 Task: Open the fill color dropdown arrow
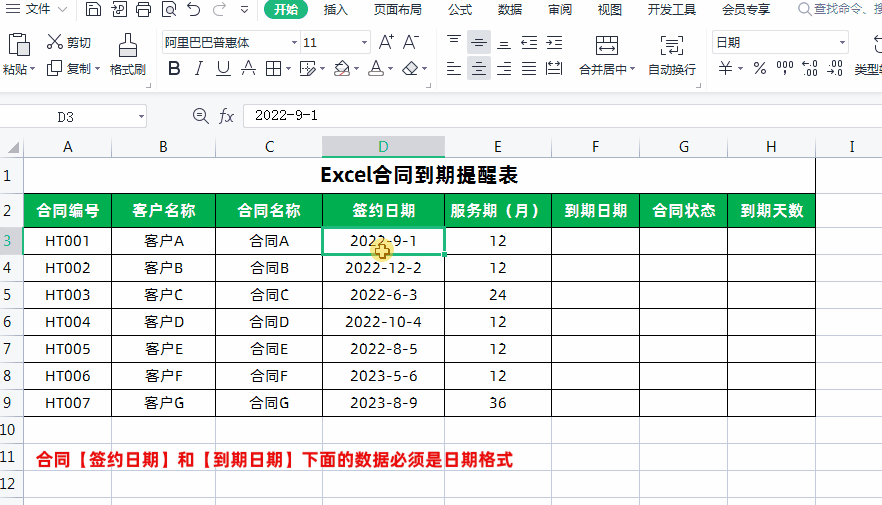(357, 69)
